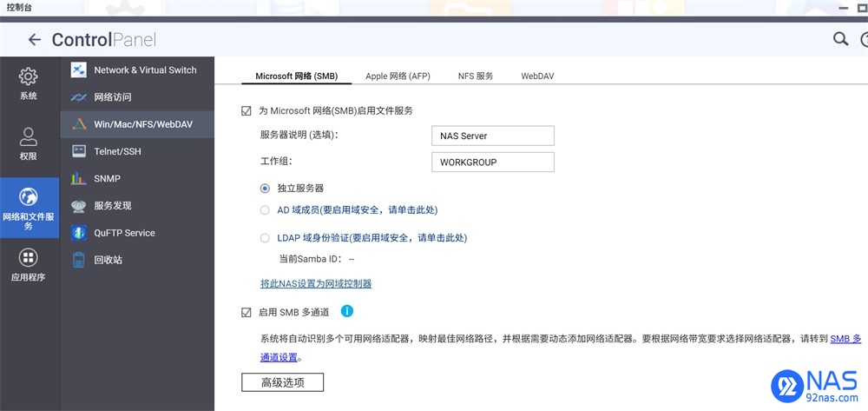The height and width of the screenshot is (411, 868).
Task: Select AD 域成员 radio button
Action: [x=265, y=210]
